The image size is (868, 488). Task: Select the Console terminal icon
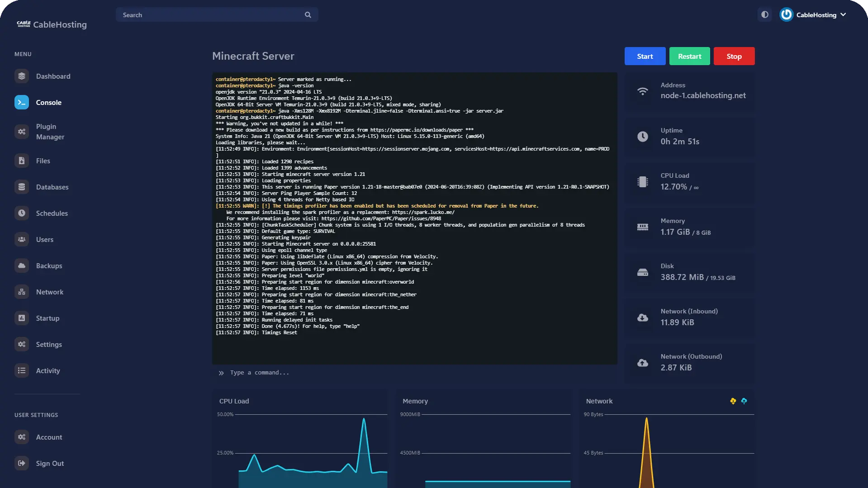pyautogui.click(x=22, y=102)
